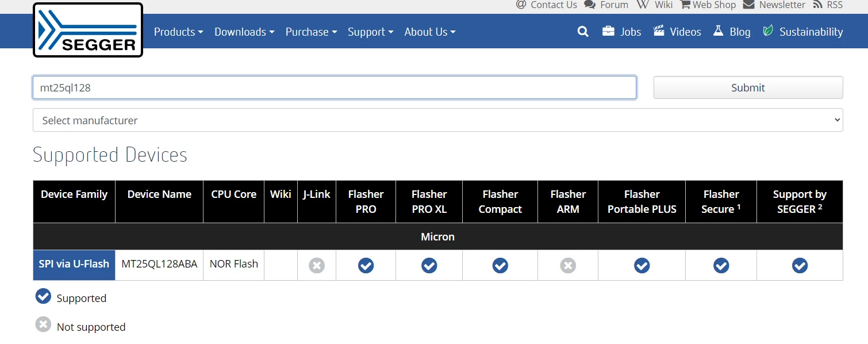Expand the Purchase menu

311,32
